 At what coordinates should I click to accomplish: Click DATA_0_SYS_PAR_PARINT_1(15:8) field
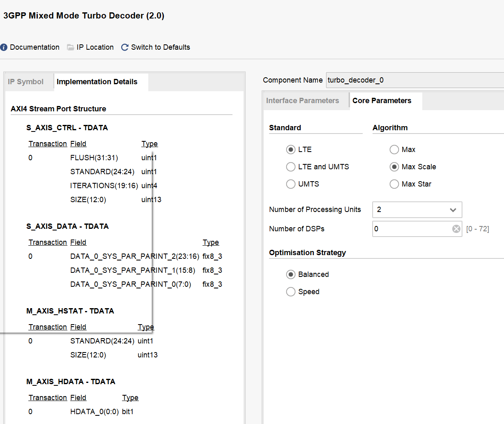[x=133, y=270]
